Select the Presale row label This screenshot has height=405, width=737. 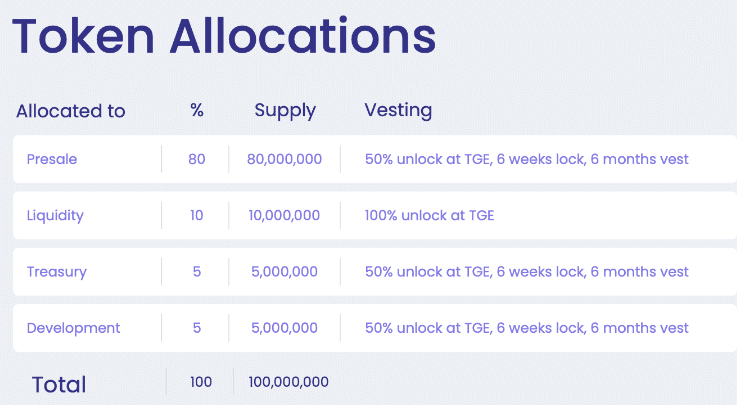pyautogui.click(x=52, y=159)
